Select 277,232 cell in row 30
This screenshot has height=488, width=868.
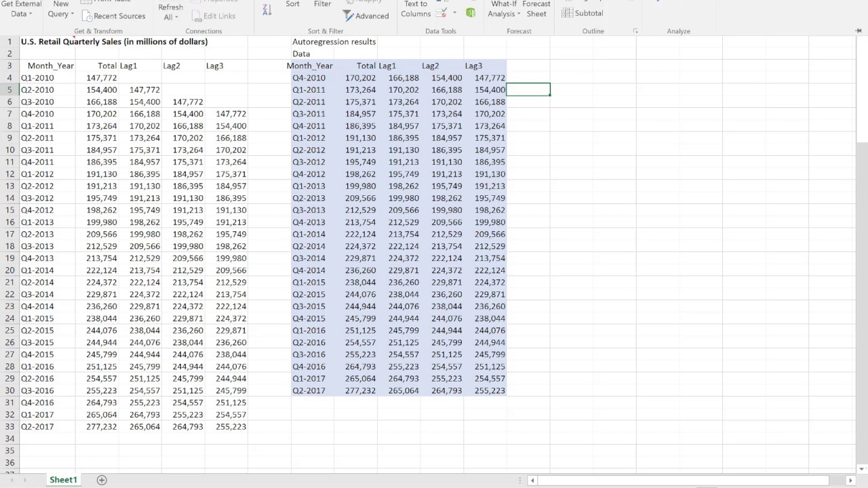coord(361,390)
